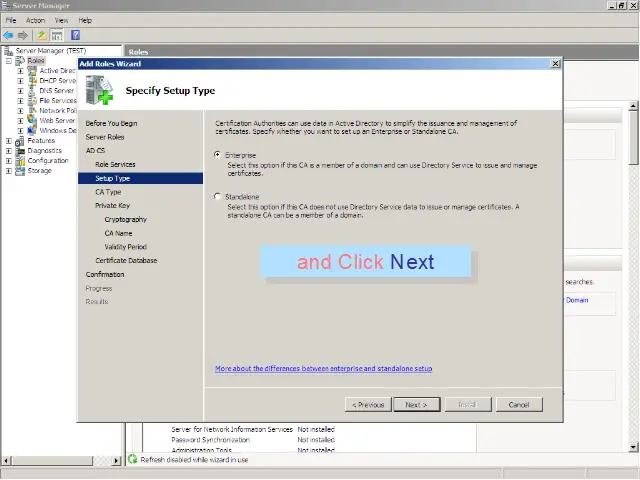Go to Validity Period wizard step

pos(126,247)
